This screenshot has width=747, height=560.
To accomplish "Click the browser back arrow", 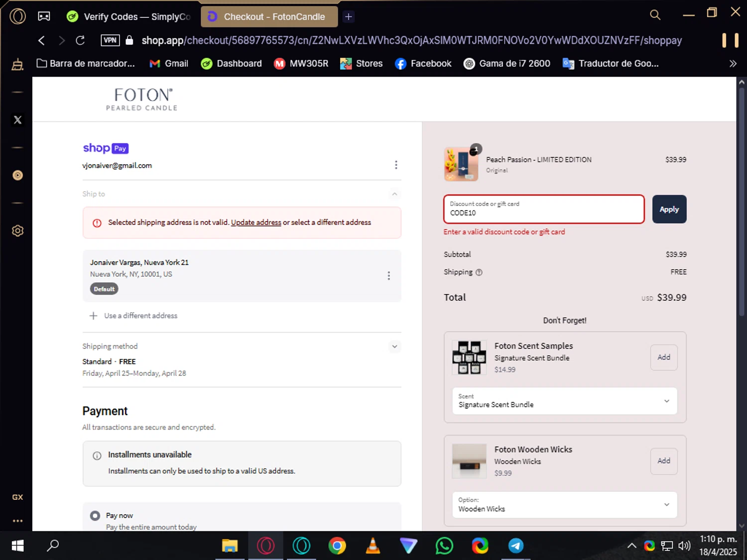I will (x=41, y=40).
